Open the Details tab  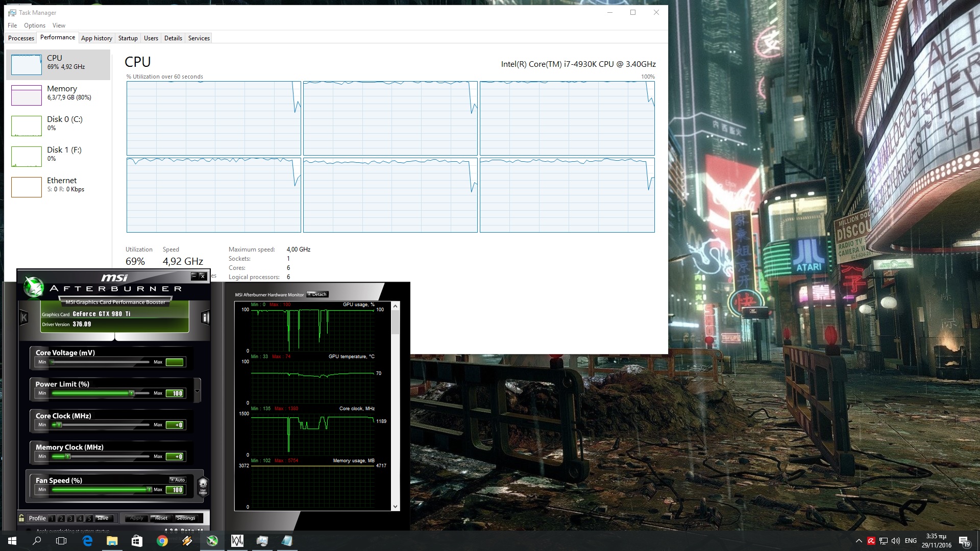[173, 38]
